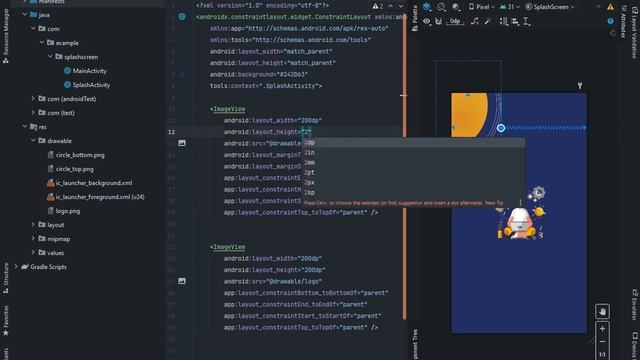Open the align tool icon

click(x=515, y=21)
